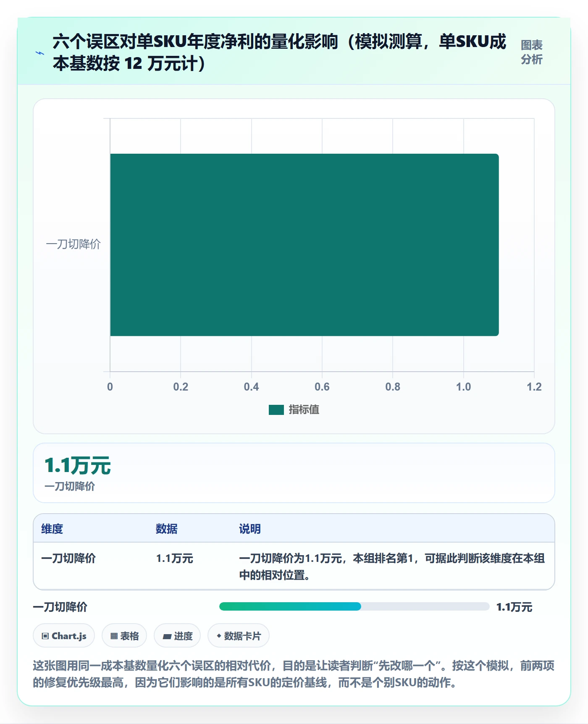
Task: Click the teal 一刀切降价 chart bar
Action: (x=304, y=245)
